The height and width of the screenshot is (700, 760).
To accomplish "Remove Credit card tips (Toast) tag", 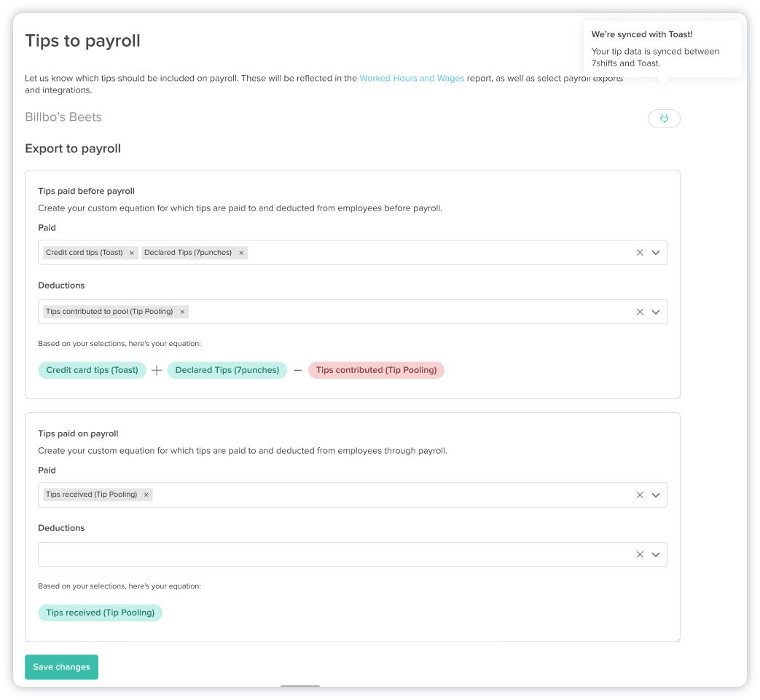I will (132, 253).
